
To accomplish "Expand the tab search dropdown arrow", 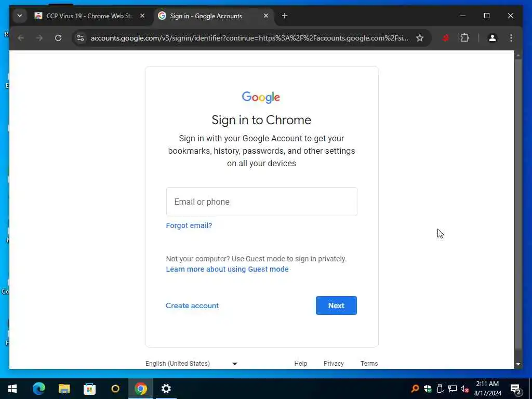I will 20,16.
